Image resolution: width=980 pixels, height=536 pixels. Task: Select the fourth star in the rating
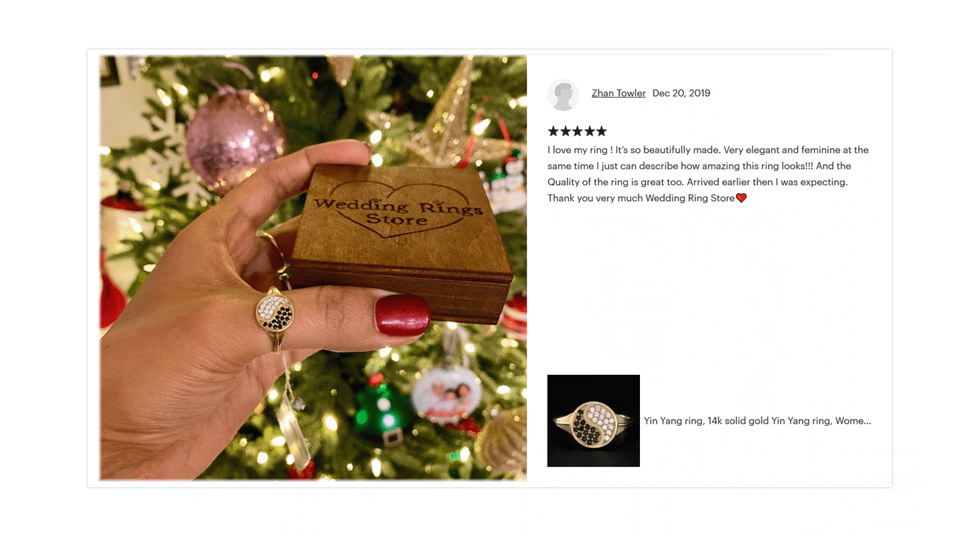[x=589, y=131]
